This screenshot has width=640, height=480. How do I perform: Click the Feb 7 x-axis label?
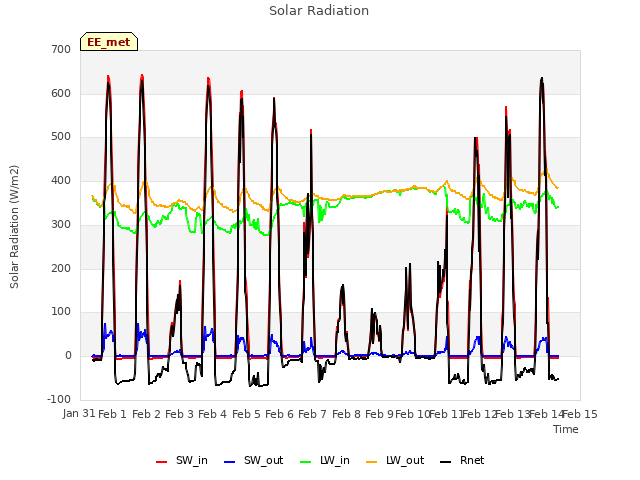coord(313,414)
